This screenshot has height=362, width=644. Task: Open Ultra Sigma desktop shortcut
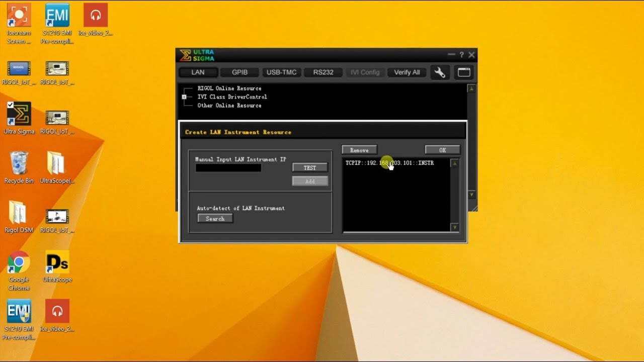point(19,118)
